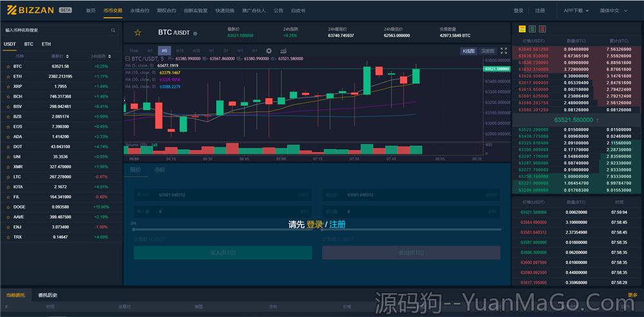Click the star next to ADA row
The width and height of the screenshot is (644, 317).
pos(8,136)
